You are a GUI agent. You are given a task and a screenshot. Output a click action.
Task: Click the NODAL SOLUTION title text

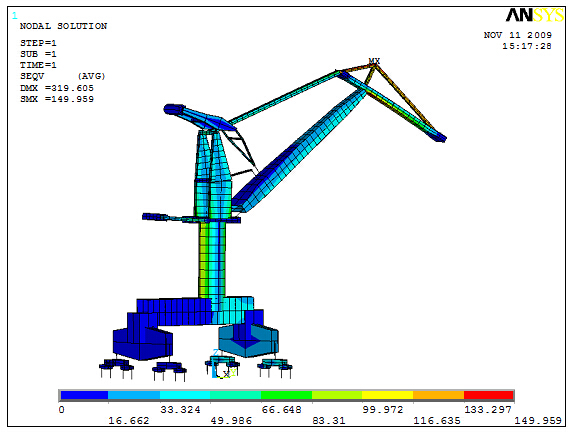click(63, 26)
